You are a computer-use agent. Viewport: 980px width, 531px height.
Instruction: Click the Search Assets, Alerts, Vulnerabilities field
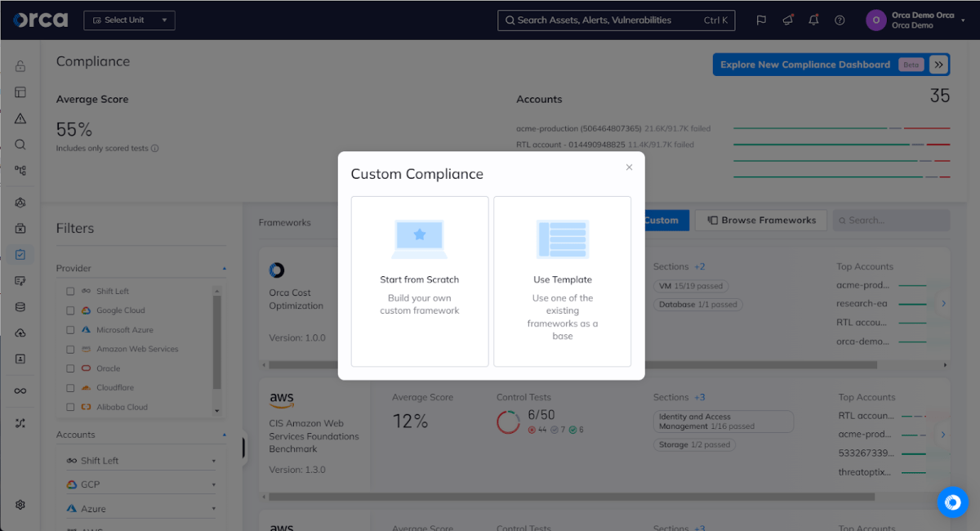(x=617, y=20)
